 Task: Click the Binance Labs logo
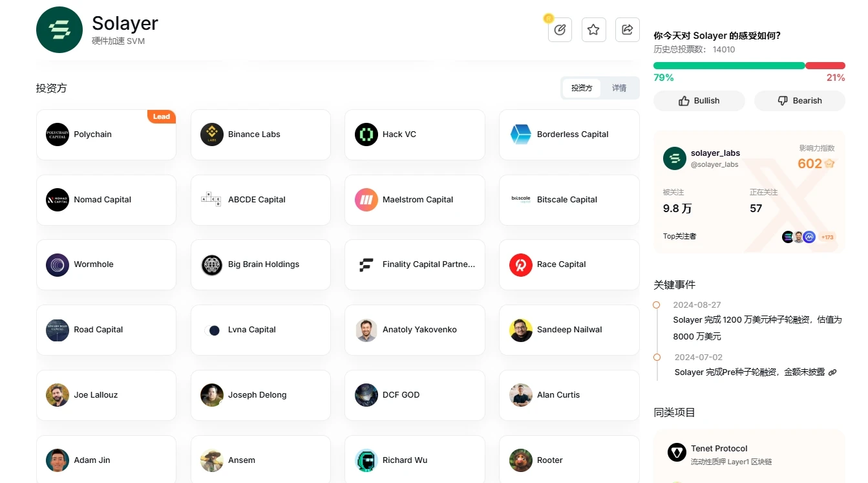pyautogui.click(x=212, y=134)
